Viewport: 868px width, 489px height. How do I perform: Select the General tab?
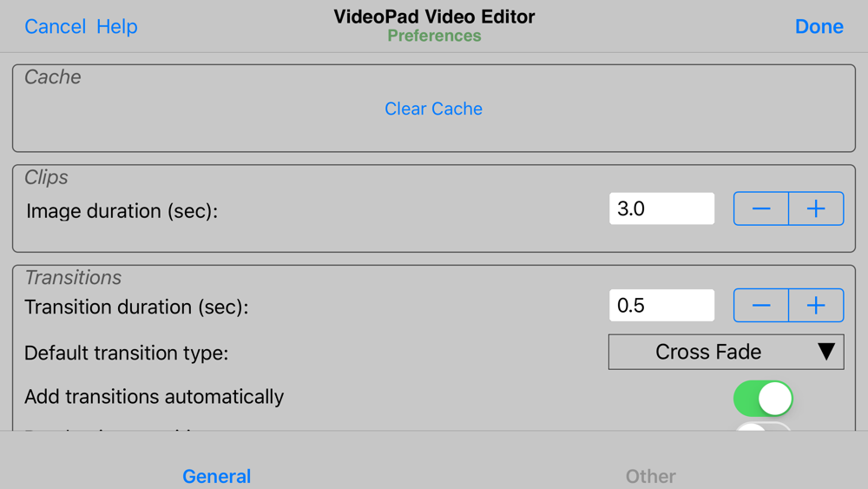coord(216,476)
